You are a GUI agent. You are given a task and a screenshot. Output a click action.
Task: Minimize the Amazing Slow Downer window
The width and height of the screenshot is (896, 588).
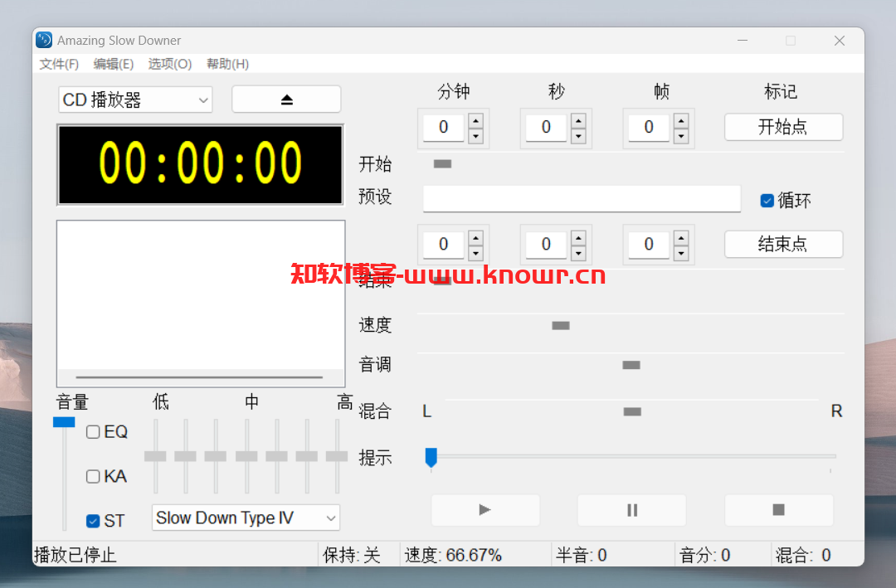pos(743,41)
